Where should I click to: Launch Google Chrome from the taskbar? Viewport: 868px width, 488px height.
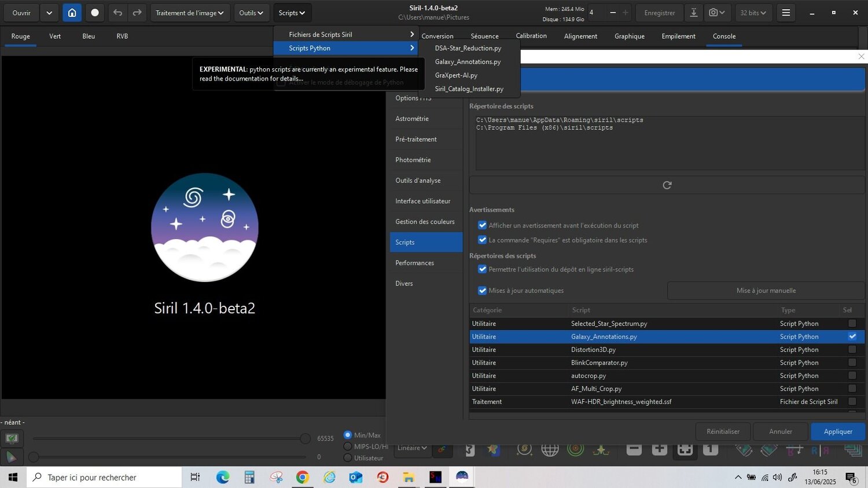pyautogui.click(x=302, y=477)
